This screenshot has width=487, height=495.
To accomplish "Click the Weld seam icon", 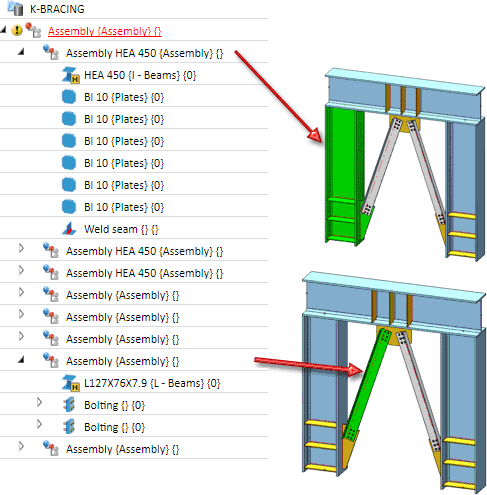I will pyautogui.click(x=69, y=229).
